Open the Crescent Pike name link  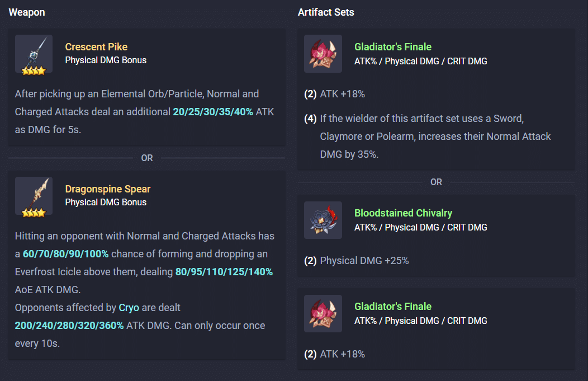coord(96,47)
